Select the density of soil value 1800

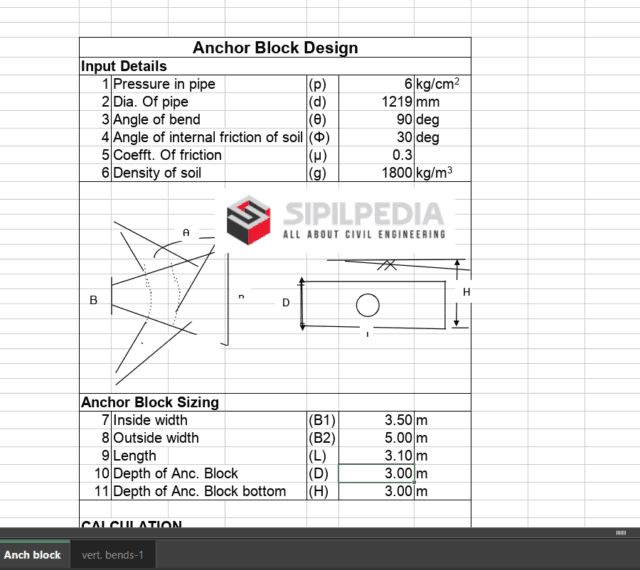point(376,173)
